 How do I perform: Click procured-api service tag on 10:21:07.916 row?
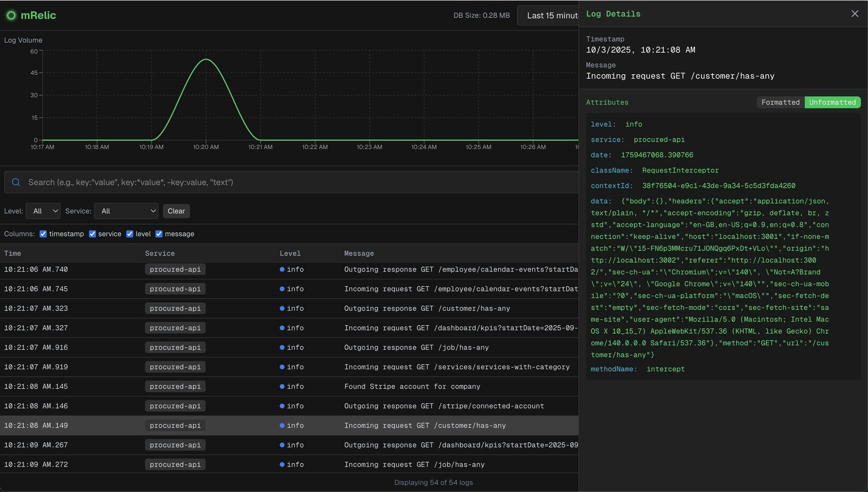tap(175, 348)
